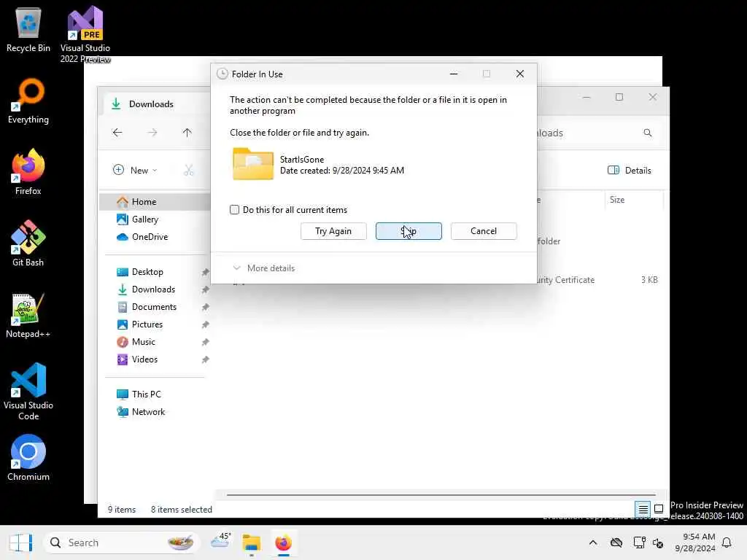Maximize the File Explorer window
The width and height of the screenshot is (747, 560).
619,97
